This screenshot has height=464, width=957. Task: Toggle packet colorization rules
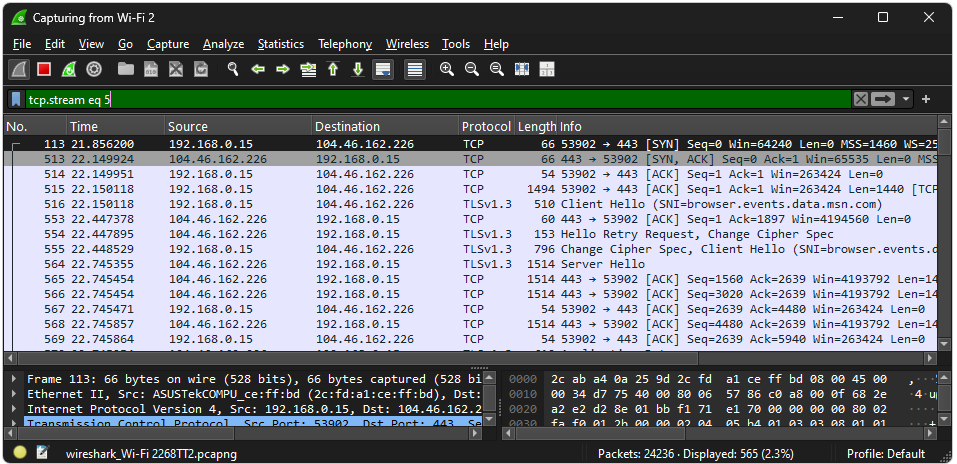(415, 69)
